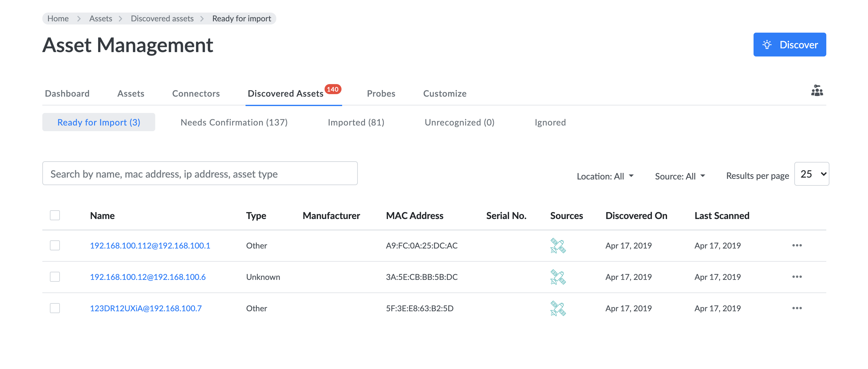Focus the asset search field

[x=200, y=174]
